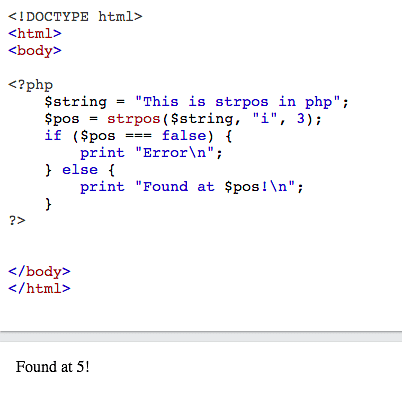The width and height of the screenshot is (402, 396).
Task: Click the divider between code and output
Action: (201, 336)
